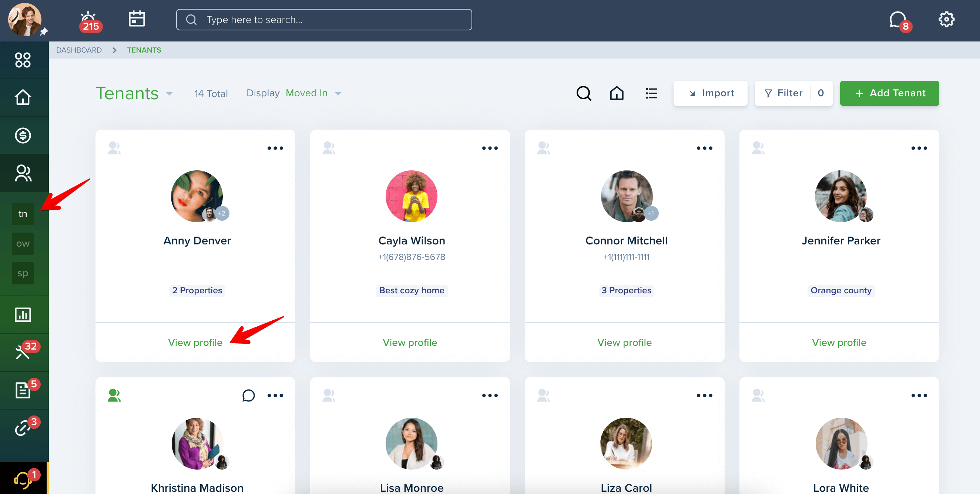Click the 3 Properties tag on Connor Mitchell
The width and height of the screenshot is (980, 494).
click(x=626, y=290)
